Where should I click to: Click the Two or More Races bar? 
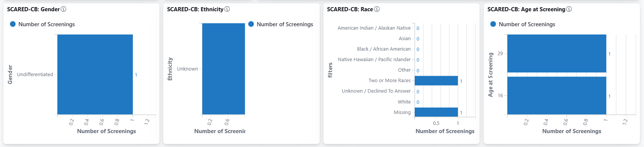(x=436, y=81)
